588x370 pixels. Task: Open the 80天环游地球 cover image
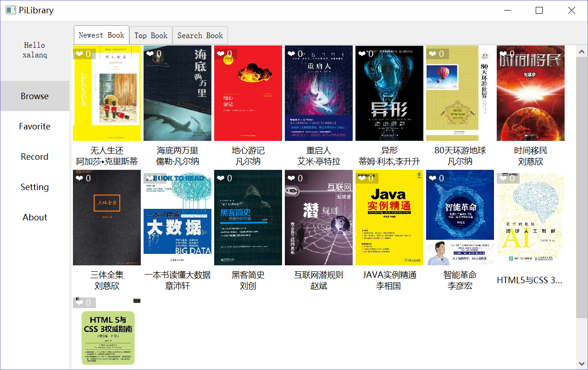(x=460, y=93)
